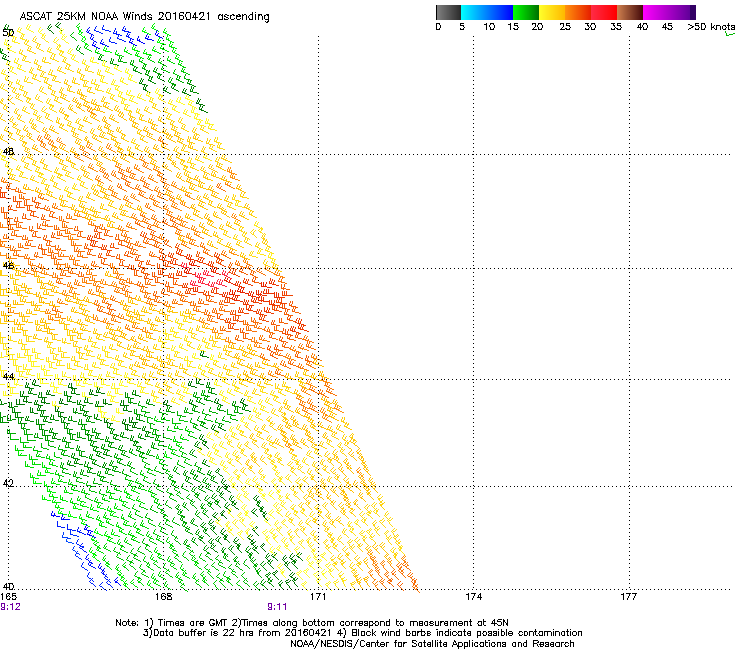Click the gray 0-5 knots color swatch
The image size is (740, 650).
448,12
